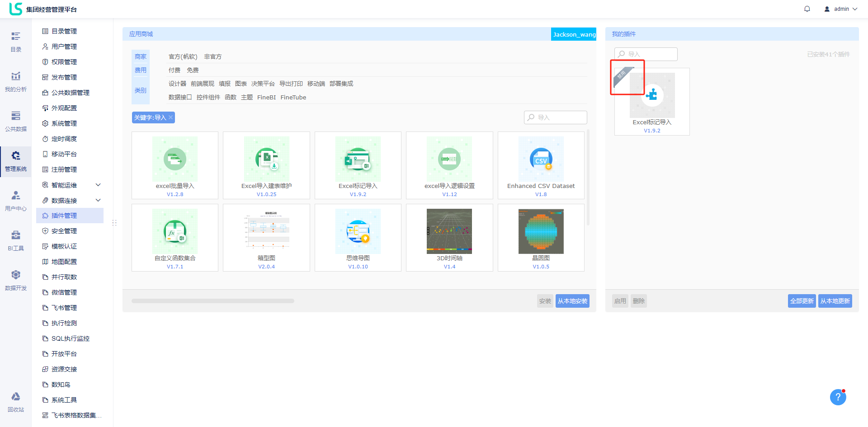
Task: Click the 从本地安装 button
Action: click(x=572, y=301)
